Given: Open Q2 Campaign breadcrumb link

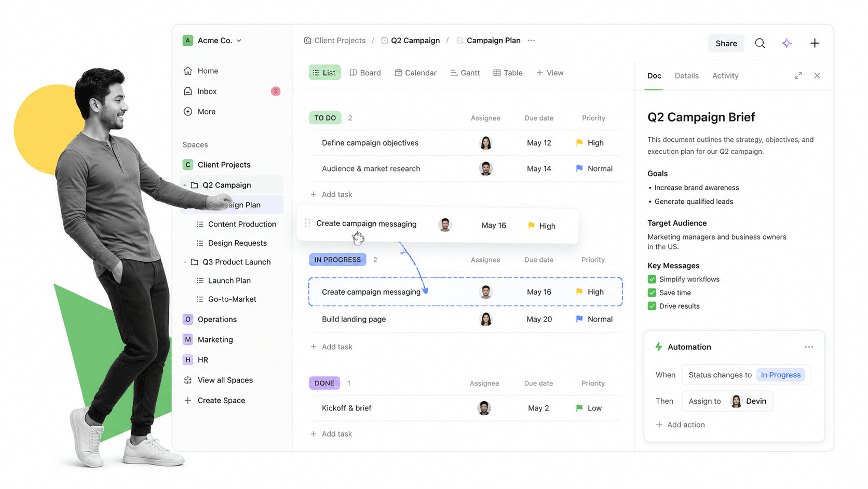Looking at the screenshot, I should coord(410,41).
